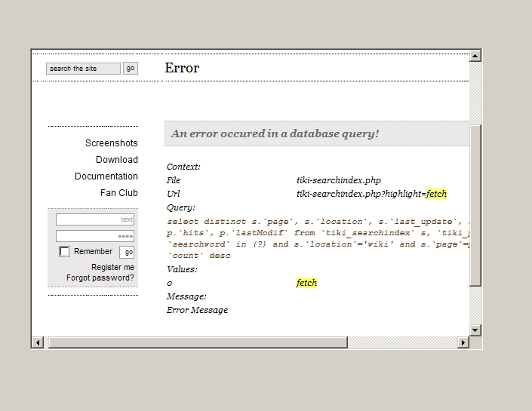This screenshot has height=411, width=532.
Task: Focus the password field in login box
Action: click(x=95, y=236)
